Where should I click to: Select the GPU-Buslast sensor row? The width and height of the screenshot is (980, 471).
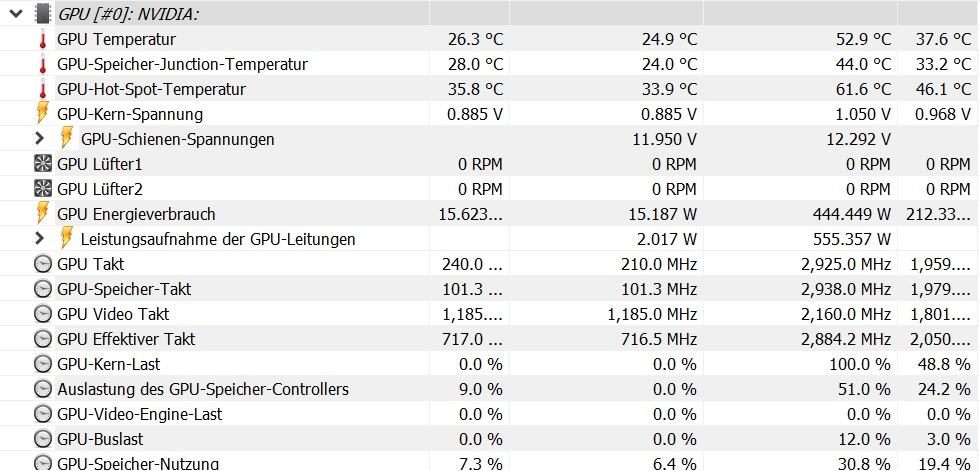click(x=490, y=439)
